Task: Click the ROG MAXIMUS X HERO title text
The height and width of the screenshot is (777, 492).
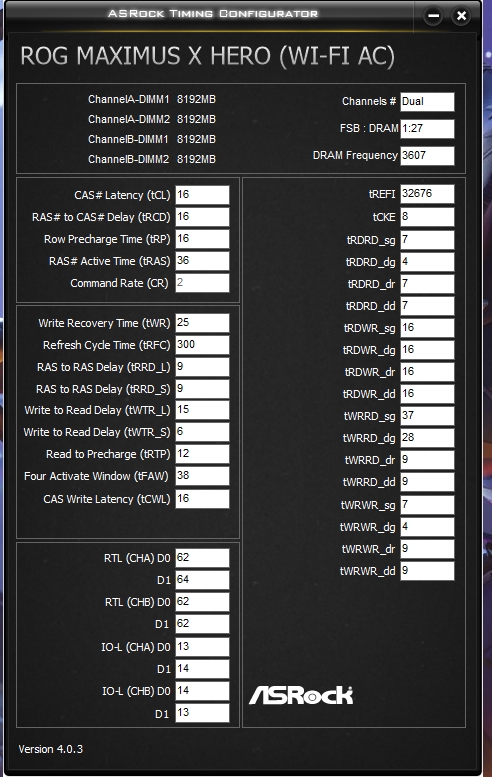Action: 207,56
